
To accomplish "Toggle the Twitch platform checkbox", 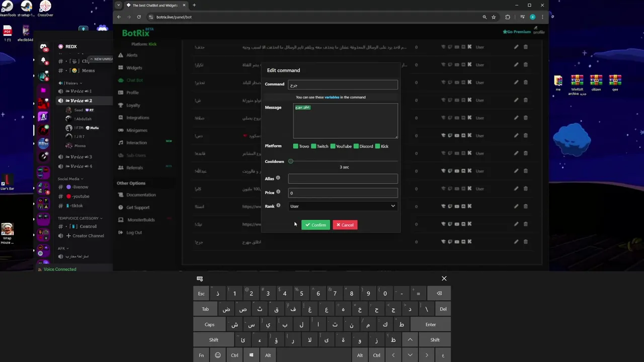I will click(313, 146).
